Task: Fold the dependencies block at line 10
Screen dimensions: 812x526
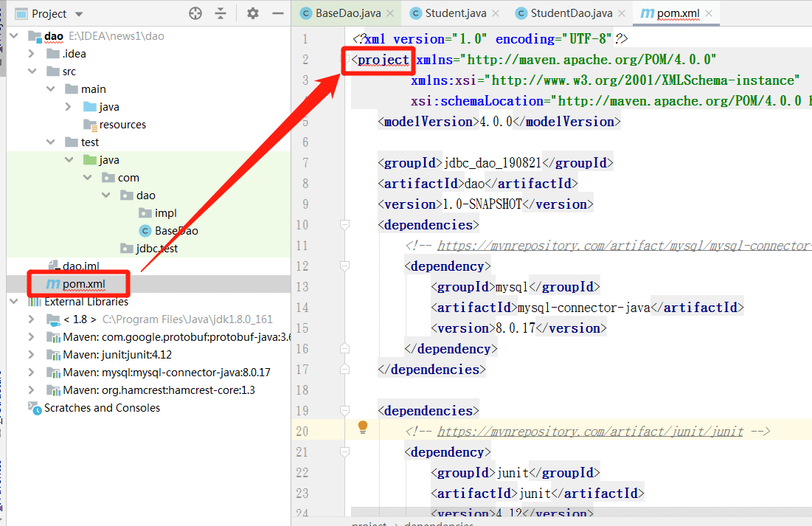Action: 344,224
